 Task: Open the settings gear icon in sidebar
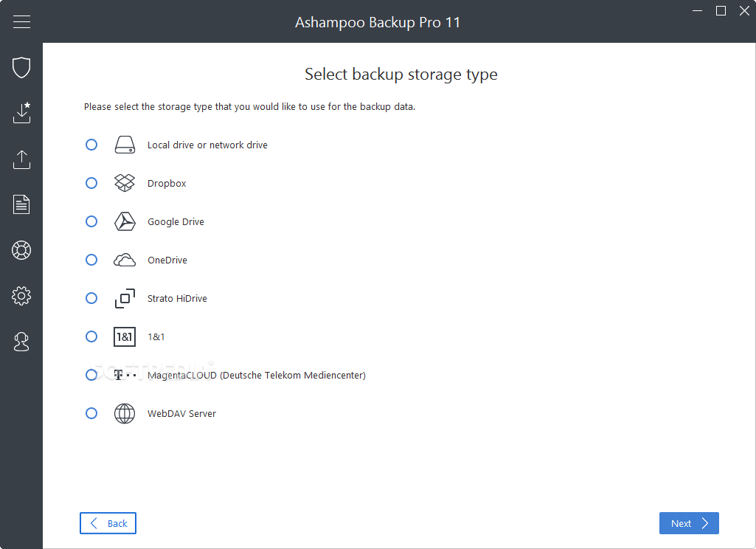(x=21, y=296)
